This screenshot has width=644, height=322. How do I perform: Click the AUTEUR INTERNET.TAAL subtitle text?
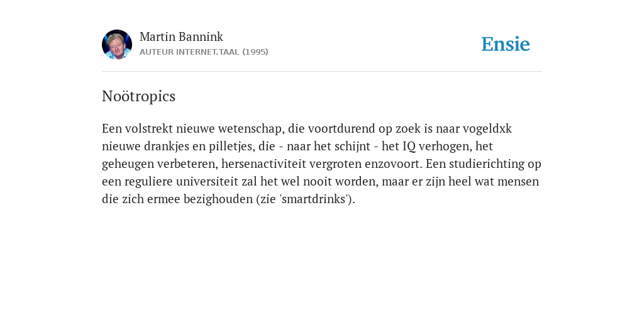pos(189,52)
